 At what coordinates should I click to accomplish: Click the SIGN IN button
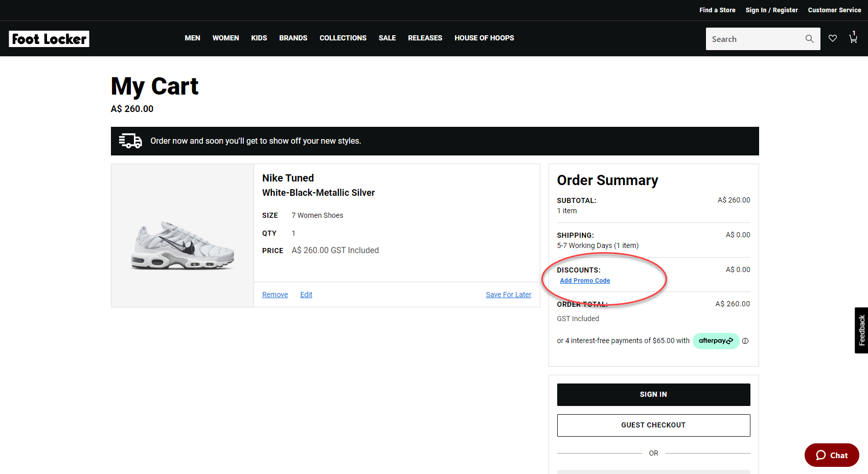[x=653, y=395]
